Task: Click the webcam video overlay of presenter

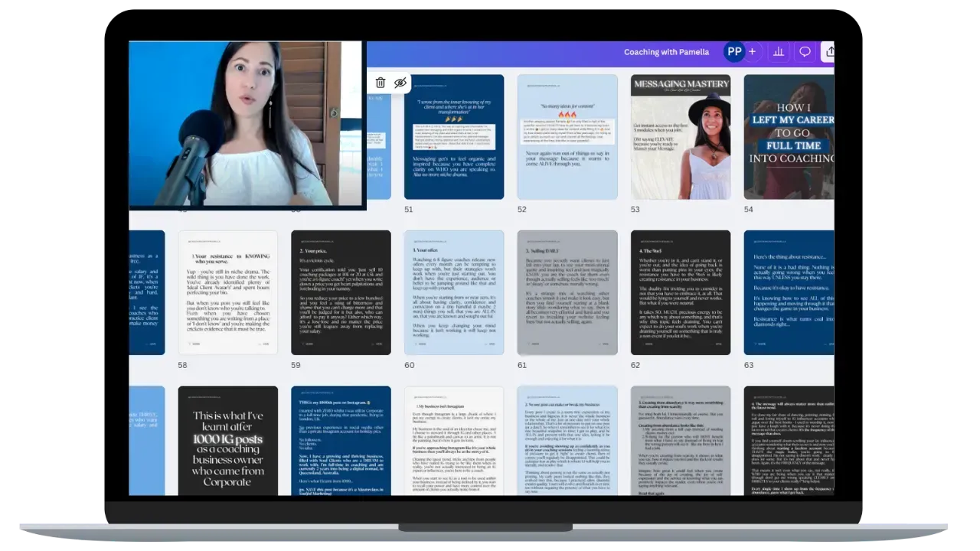Action: coord(245,124)
